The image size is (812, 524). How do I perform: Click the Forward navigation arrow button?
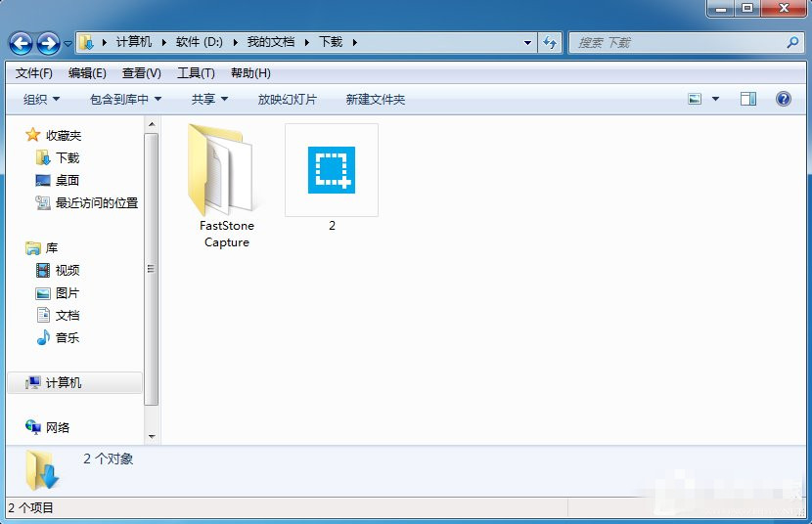point(48,43)
